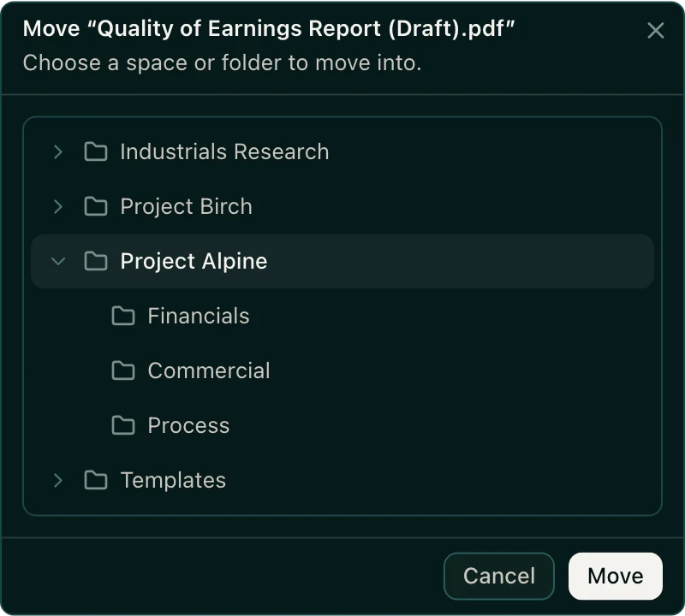Click the Templates folder icon
The width and height of the screenshot is (685, 616).
[96, 480]
